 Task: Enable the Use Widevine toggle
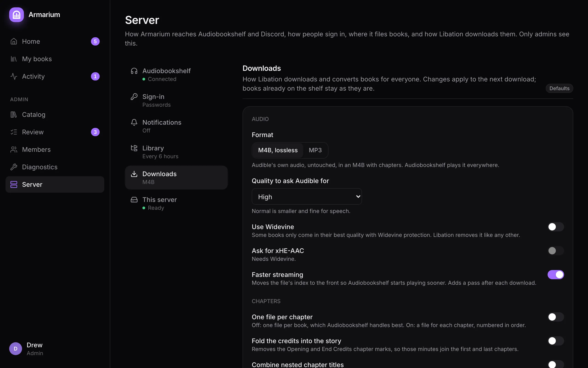point(556,227)
